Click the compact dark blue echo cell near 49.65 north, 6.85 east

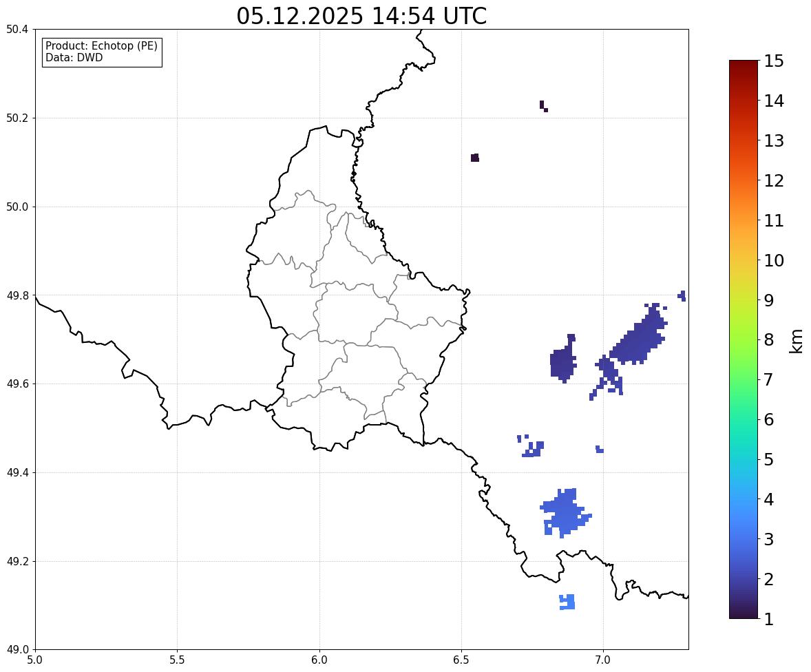[562, 360]
